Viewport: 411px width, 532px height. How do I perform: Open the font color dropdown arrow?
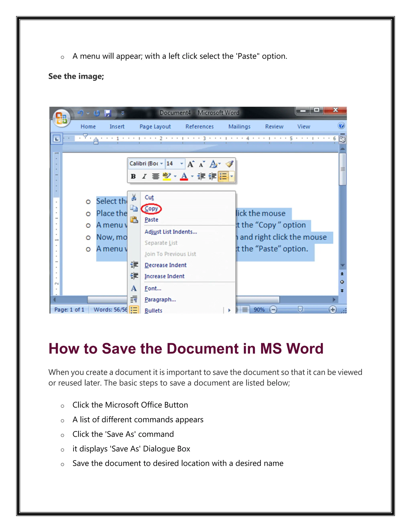point(192,176)
